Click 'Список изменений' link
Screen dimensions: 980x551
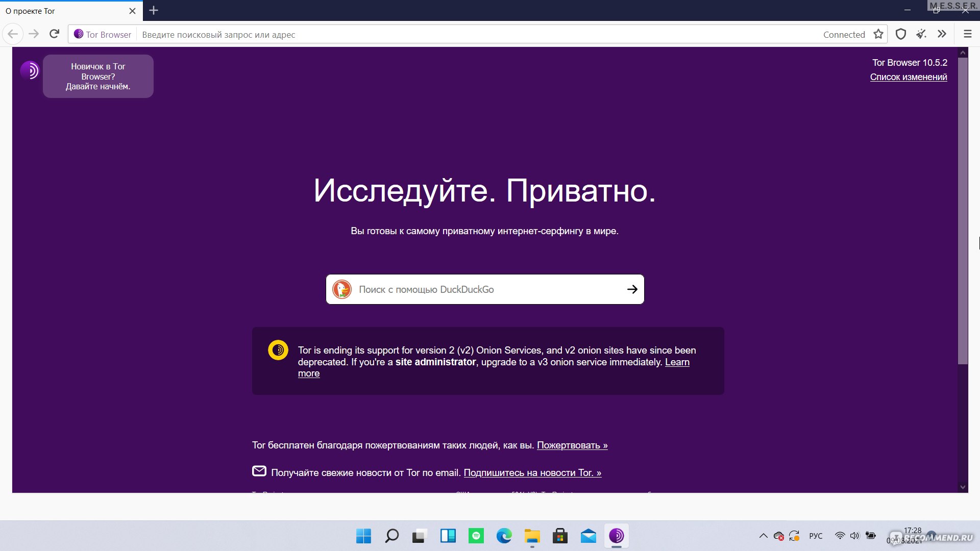point(909,77)
